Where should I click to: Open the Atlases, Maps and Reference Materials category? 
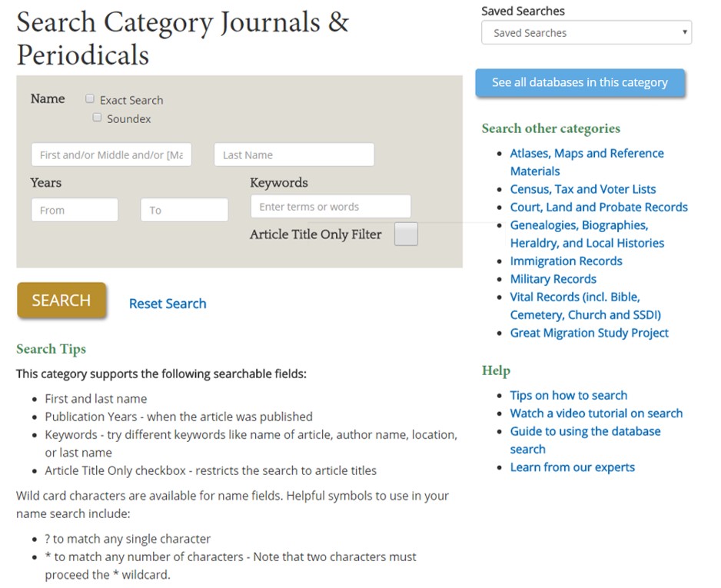(x=586, y=153)
